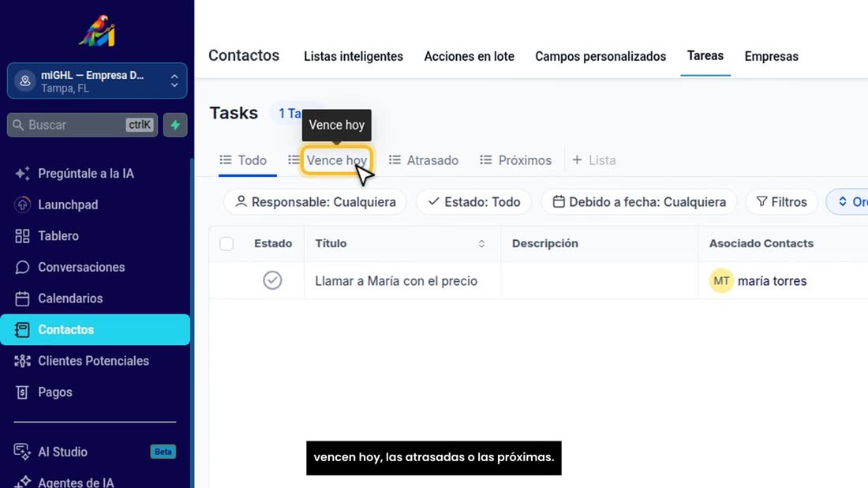Click the parrot logo in sidebar

pyautogui.click(x=97, y=31)
